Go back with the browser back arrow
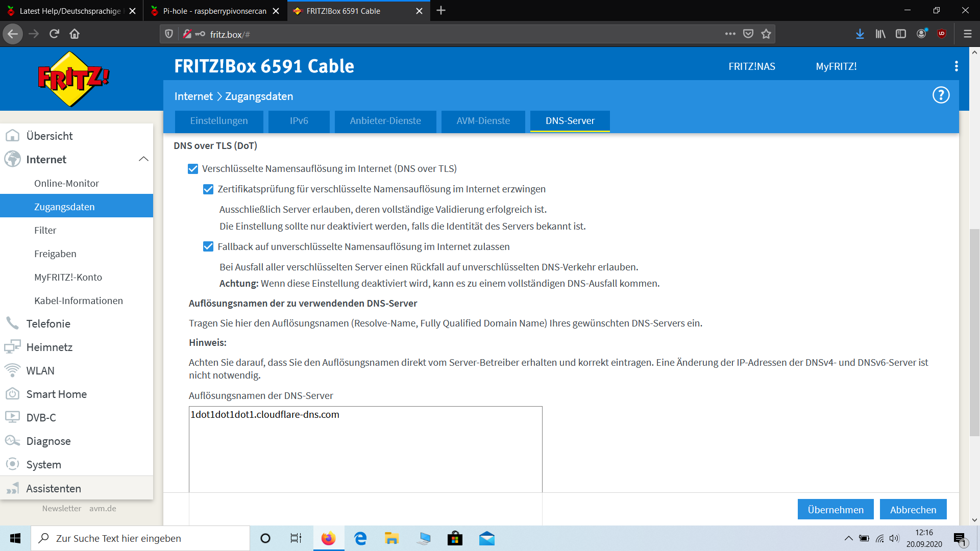The image size is (980, 551). tap(13, 34)
